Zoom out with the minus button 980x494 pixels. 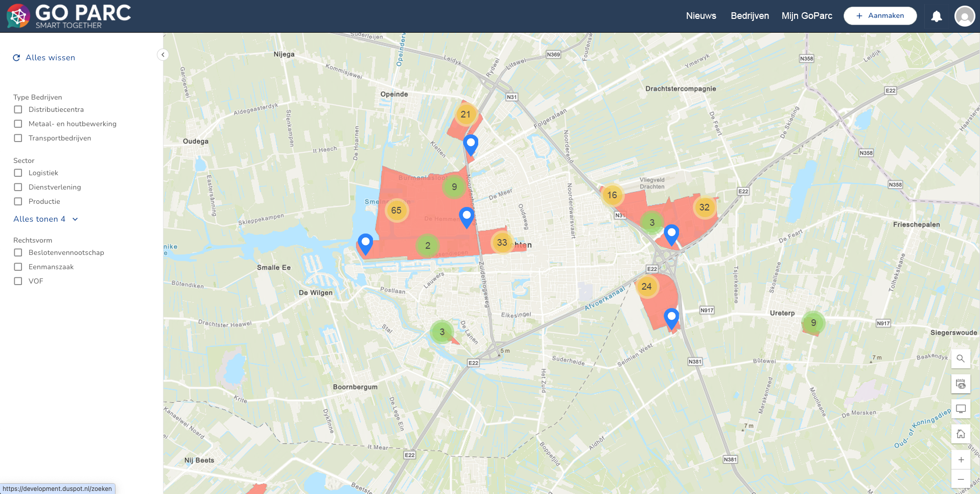pos(961,479)
